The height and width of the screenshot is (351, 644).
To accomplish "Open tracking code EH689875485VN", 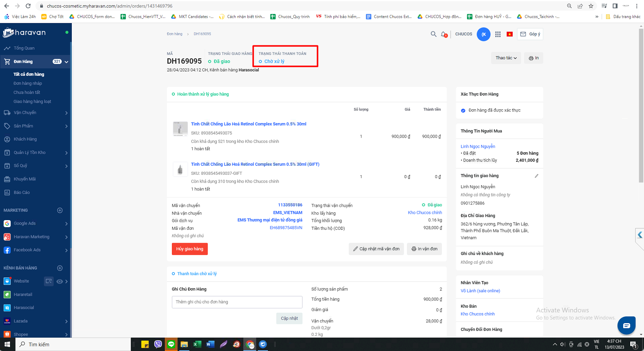I will (286, 228).
